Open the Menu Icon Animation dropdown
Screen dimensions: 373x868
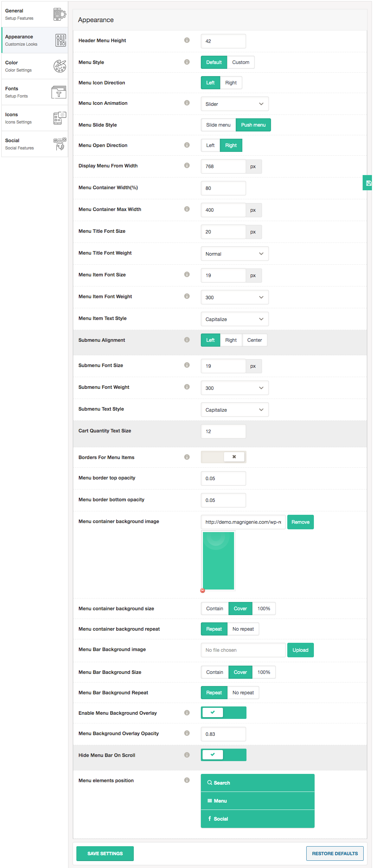click(234, 104)
